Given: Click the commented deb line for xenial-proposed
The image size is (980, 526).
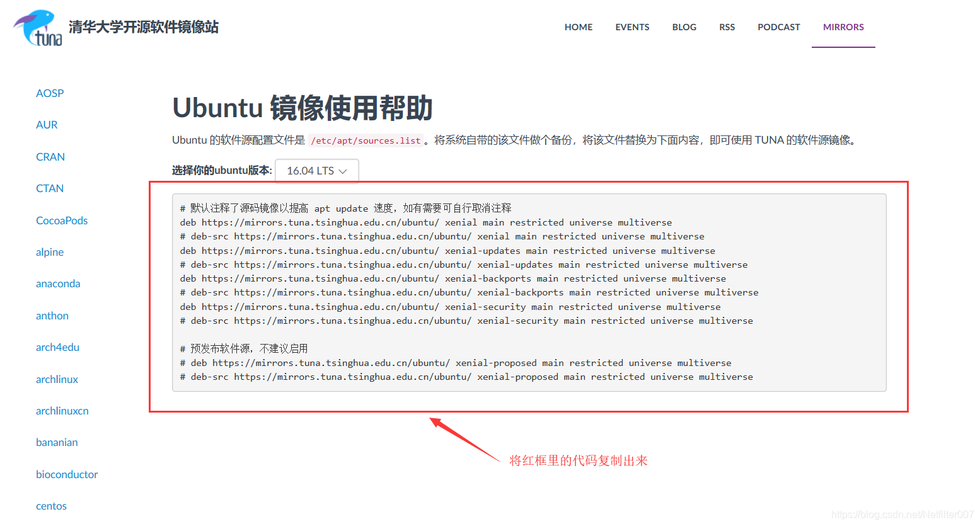Looking at the screenshot, I should [x=456, y=363].
